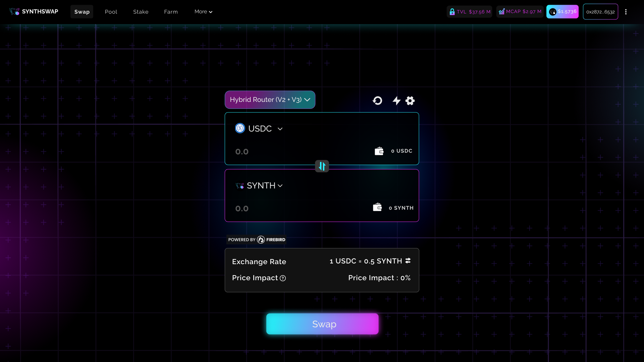Open the SYNTH token selector
644x362 pixels.
pyautogui.click(x=259, y=186)
